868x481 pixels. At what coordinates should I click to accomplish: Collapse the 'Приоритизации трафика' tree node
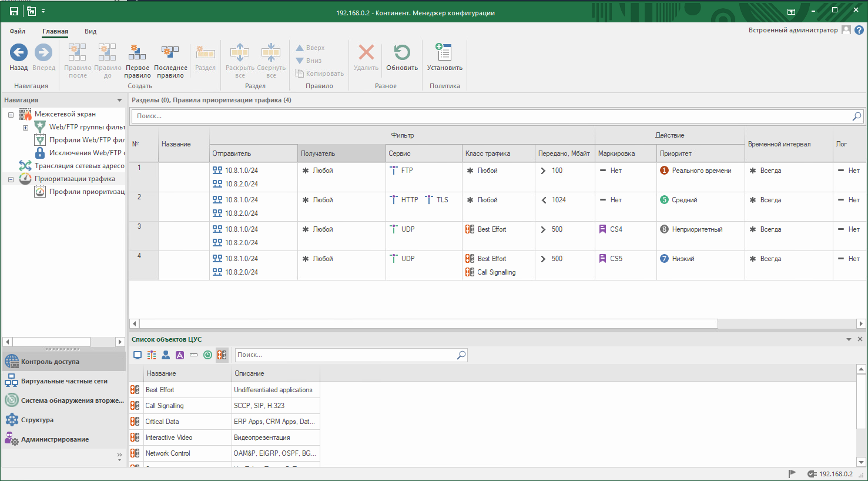pos(11,179)
